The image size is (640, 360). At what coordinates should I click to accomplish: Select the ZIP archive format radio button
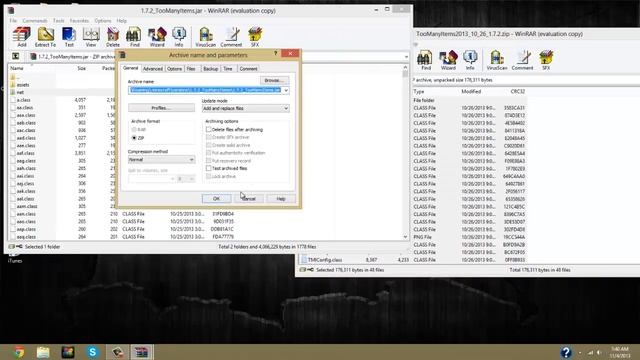coord(134,138)
